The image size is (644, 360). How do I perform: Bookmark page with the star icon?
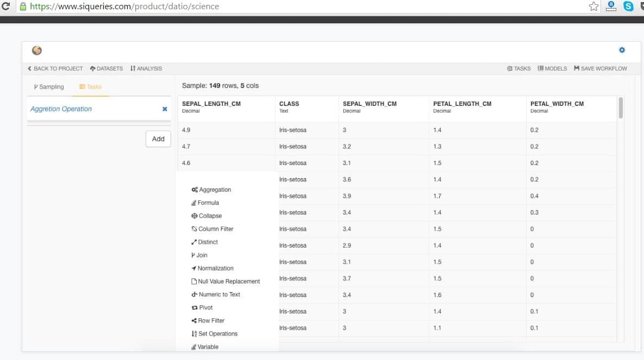(593, 7)
